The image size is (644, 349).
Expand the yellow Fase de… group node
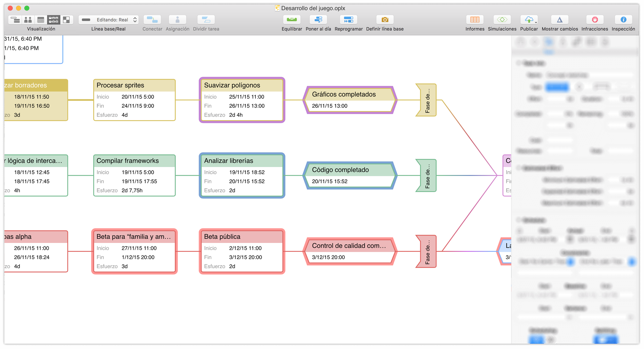tap(427, 100)
